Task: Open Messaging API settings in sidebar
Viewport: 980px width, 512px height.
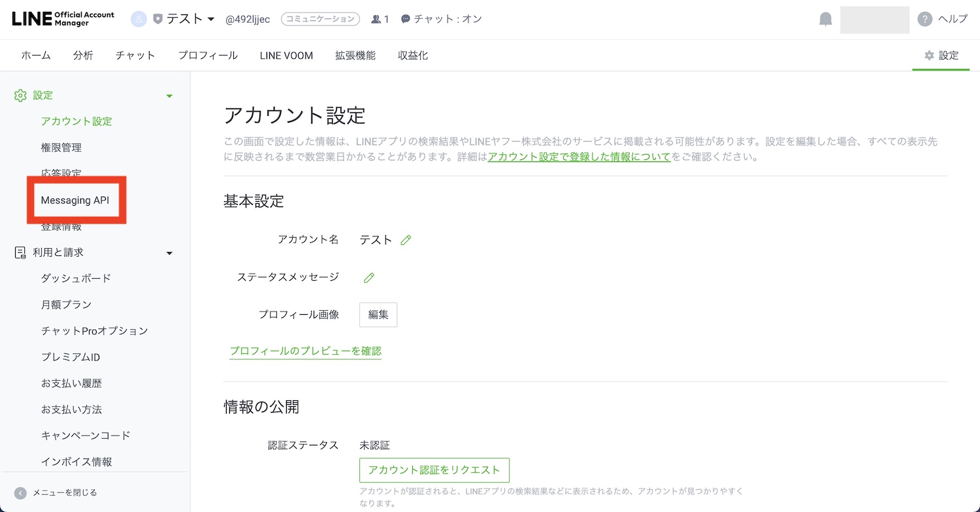Action: (75, 200)
